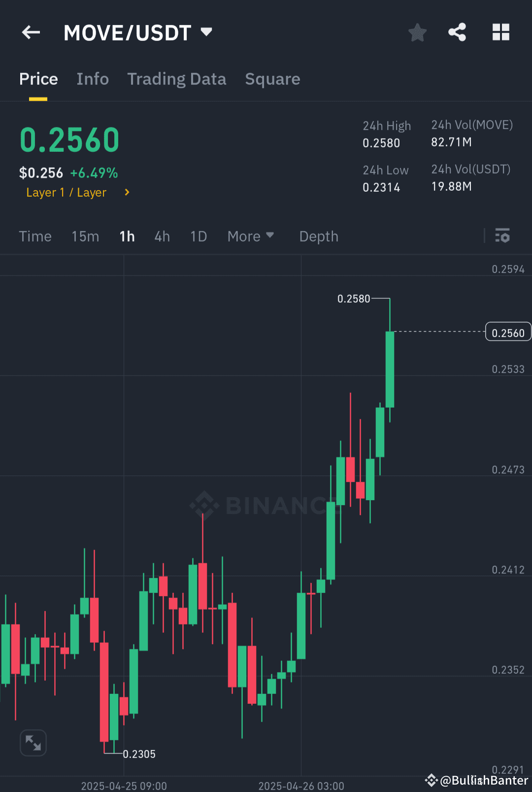The image size is (532, 792).
Task: Expand the chart using the fullscreen icon
Action: pyautogui.click(x=33, y=742)
